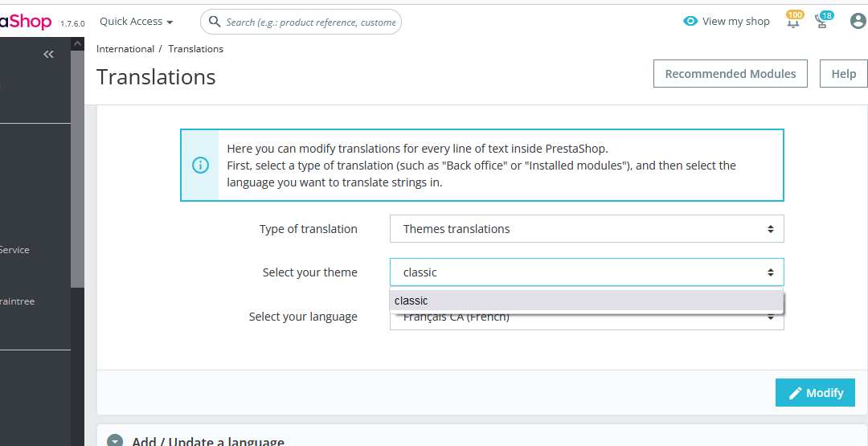Open the Type of translation dropdown
The image size is (868, 446).
(x=586, y=229)
